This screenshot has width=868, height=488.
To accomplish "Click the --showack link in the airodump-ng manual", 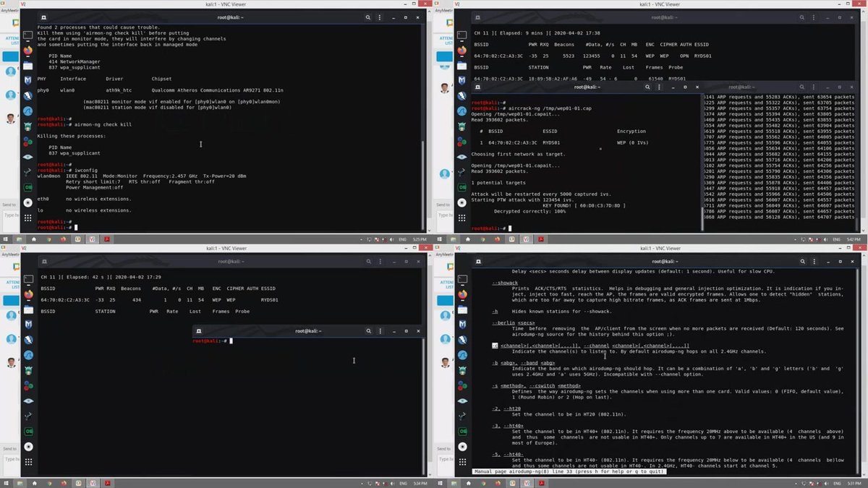I will point(504,283).
